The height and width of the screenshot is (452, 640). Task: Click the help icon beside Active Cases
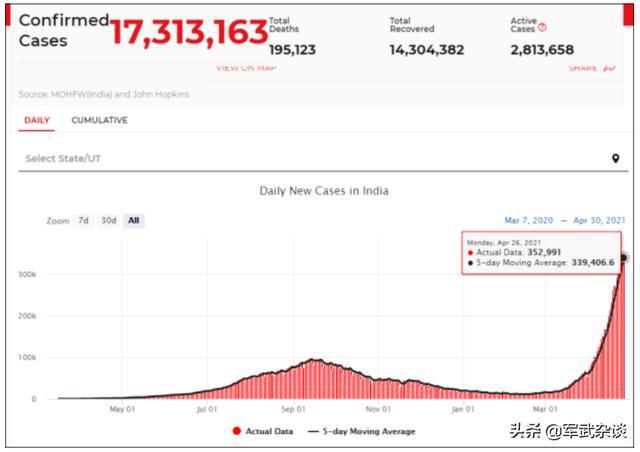pyautogui.click(x=542, y=29)
